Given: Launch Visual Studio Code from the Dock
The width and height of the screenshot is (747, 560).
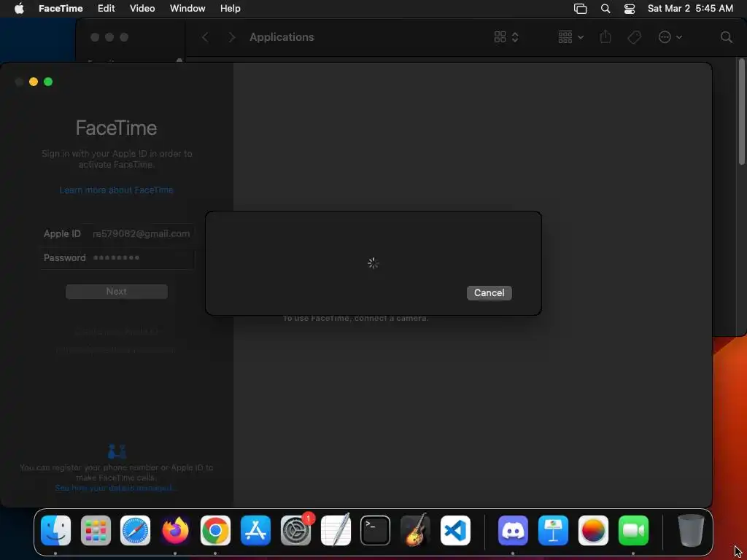Looking at the screenshot, I should [x=455, y=531].
